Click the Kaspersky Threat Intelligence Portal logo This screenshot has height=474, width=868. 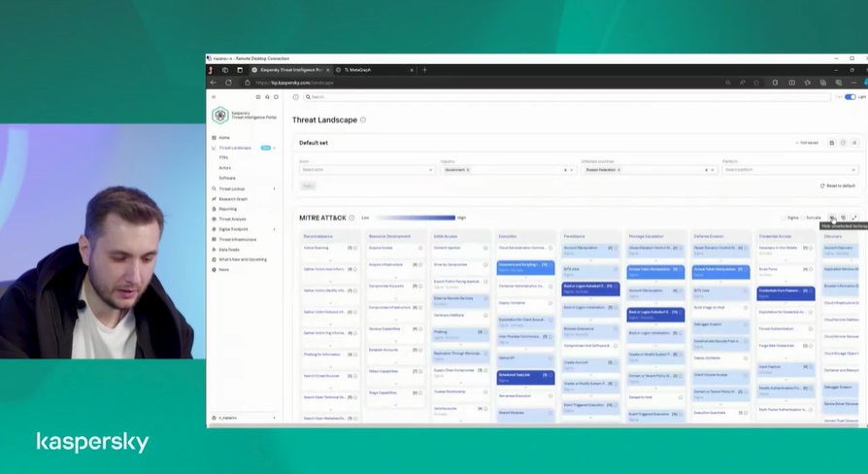(x=244, y=116)
